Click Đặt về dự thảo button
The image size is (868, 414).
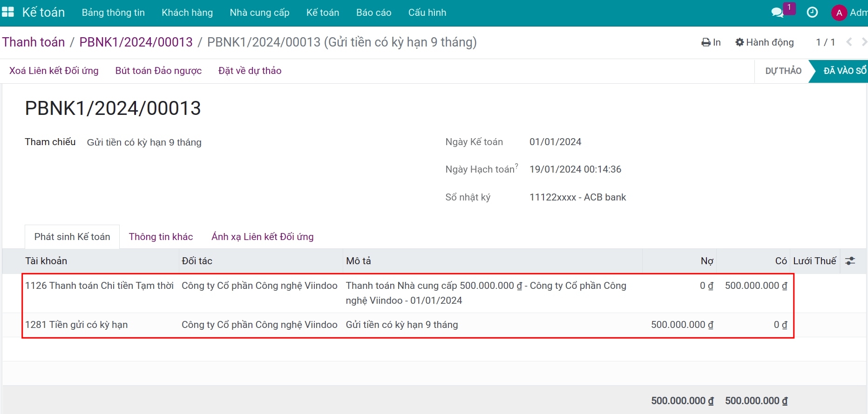click(x=250, y=71)
